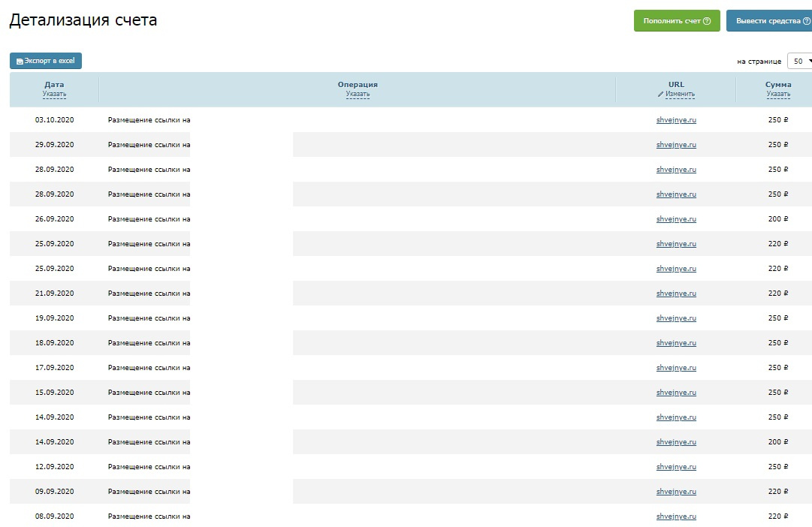Viewport: 812px width, 527px height.
Task: Click the 220 ₽ amount in 08.09.2020 row
Action: pos(777,516)
